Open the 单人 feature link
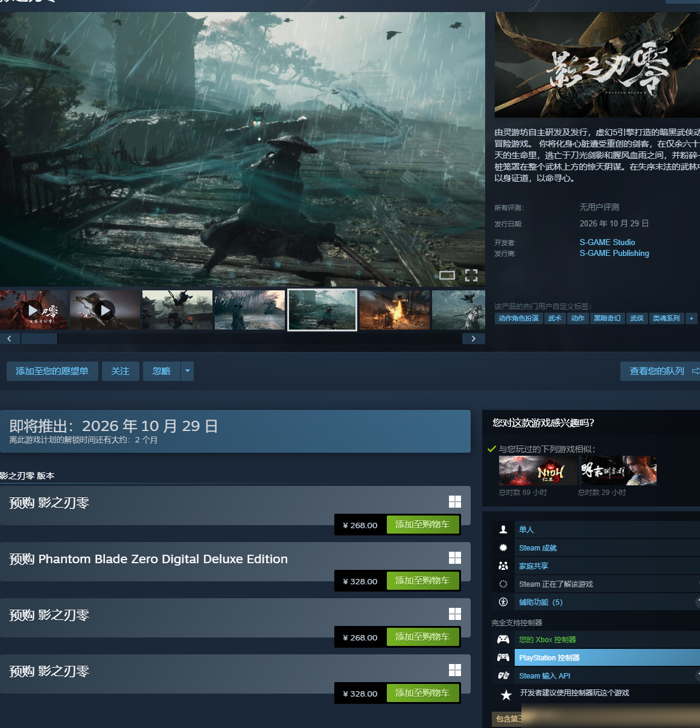The height and width of the screenshot is (728, 700). coord(526,529)
